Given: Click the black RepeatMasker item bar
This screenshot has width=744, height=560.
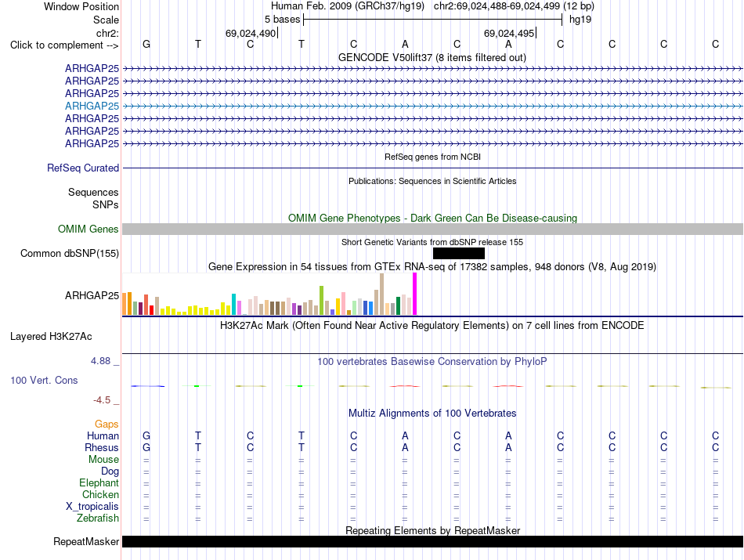Looking at the screenshot, I should [x=432, y=541].
